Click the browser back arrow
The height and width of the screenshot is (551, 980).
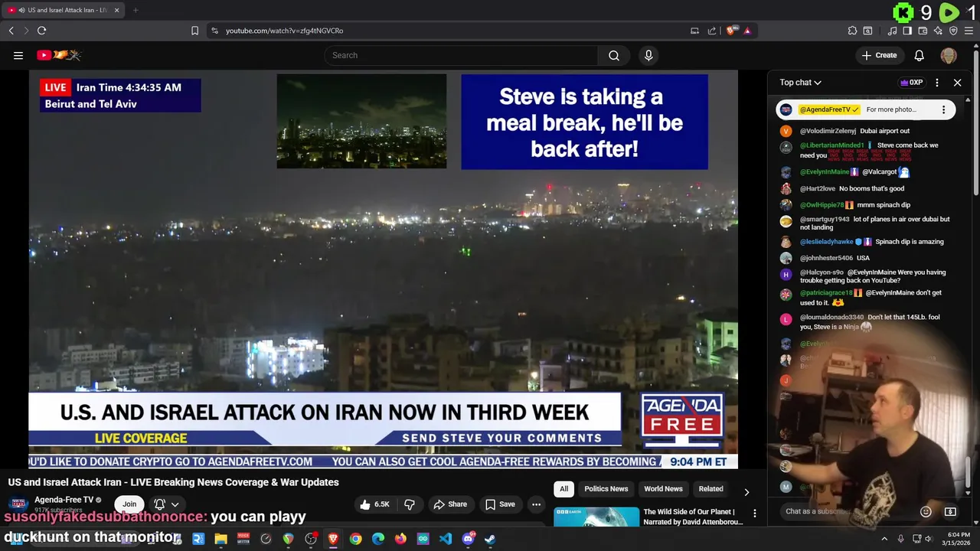click(x=11, y=31)
